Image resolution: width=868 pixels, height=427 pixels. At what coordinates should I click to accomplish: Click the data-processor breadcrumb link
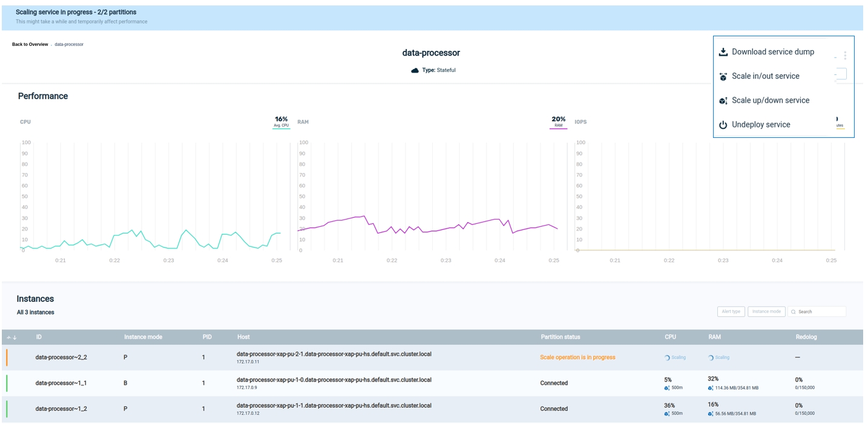(69, 44)
